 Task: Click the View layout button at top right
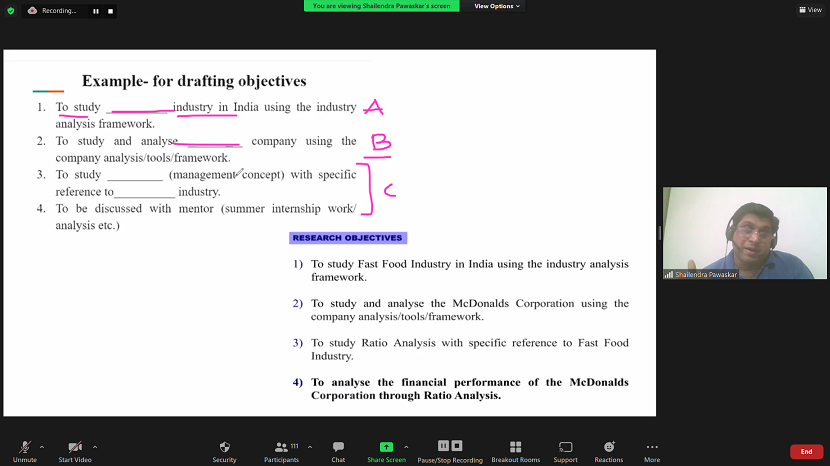pyautogui.click(x=810, y=10)
